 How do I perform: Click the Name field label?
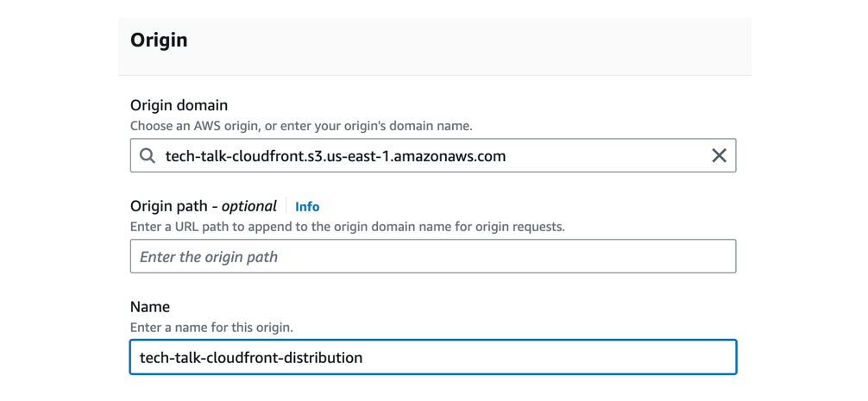tap(150, 307)
